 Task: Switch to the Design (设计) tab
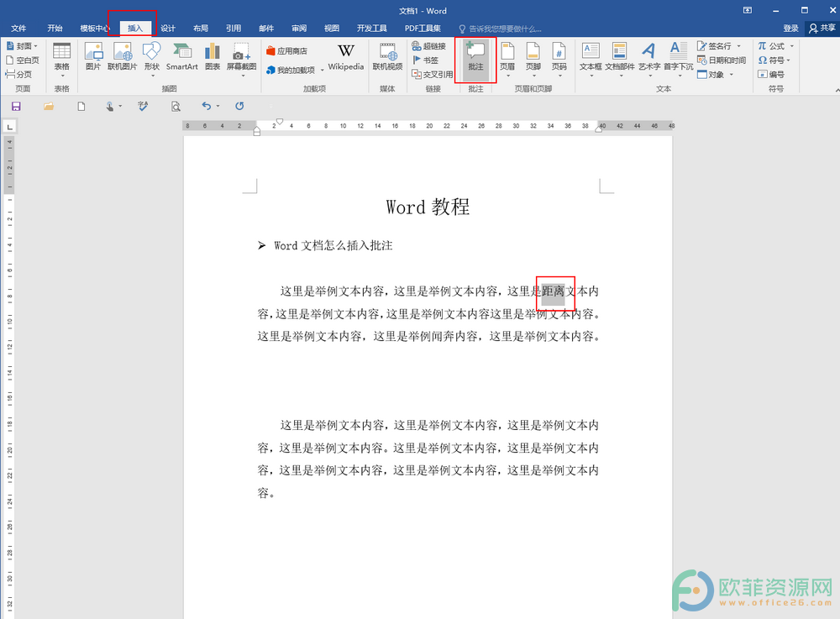168,28
